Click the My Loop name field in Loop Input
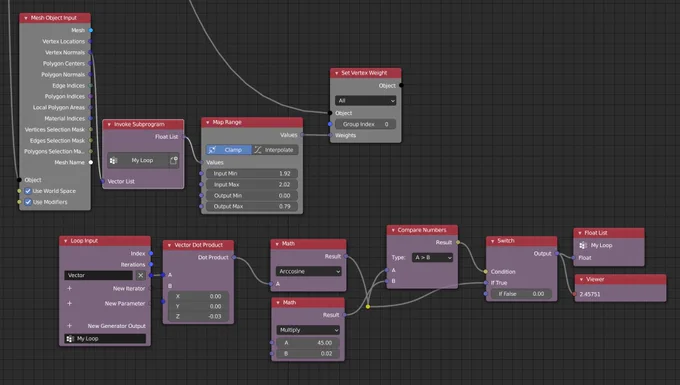 pyautogui.click(x=105, y=339)
